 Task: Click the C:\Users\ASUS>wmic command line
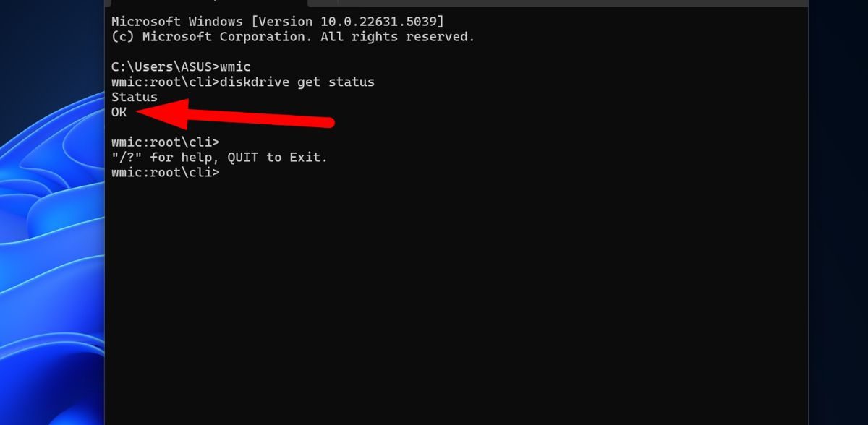pos(181,66)
